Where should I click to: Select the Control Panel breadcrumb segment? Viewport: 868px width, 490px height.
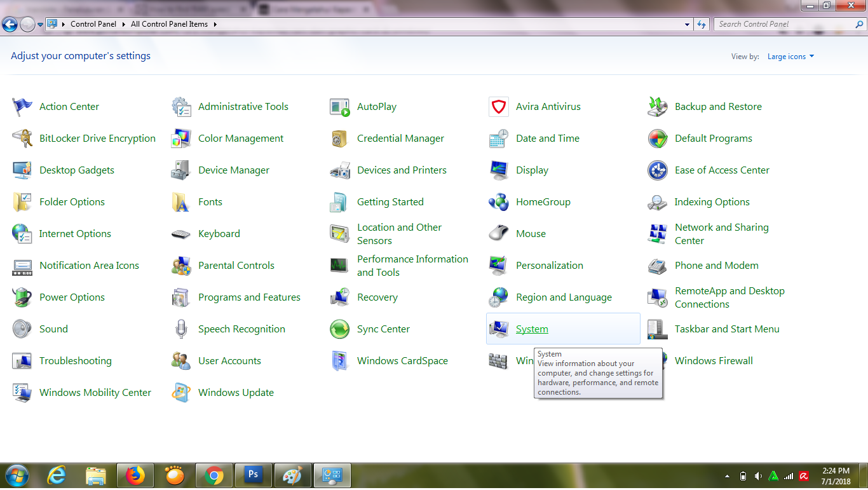(93, 24)
